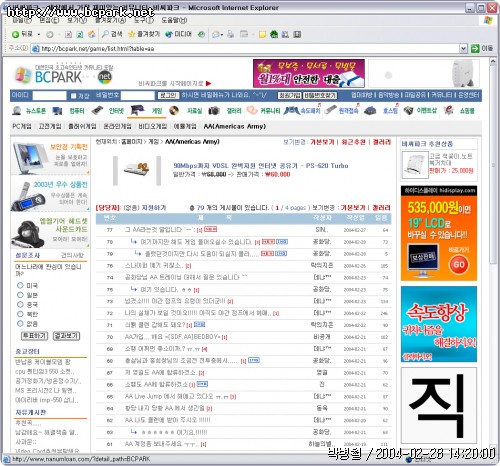Select the 중국 poll radio button
The image size is (500, 466).
pyautogui.click(x=20, y=304)
